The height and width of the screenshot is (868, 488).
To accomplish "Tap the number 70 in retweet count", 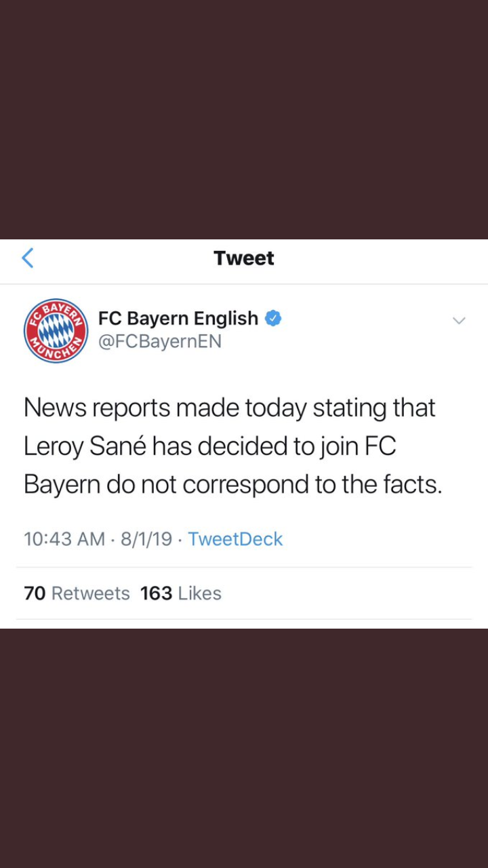I will click(35, 593).
